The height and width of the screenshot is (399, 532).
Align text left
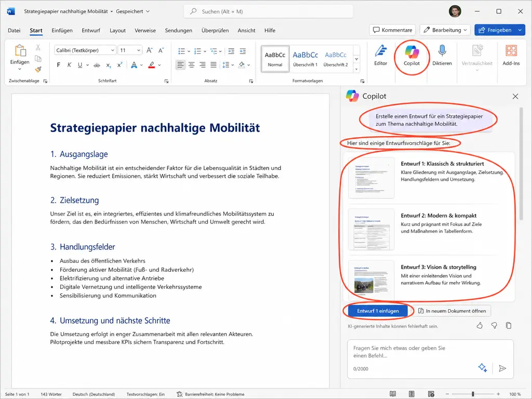tap(180, 65)
